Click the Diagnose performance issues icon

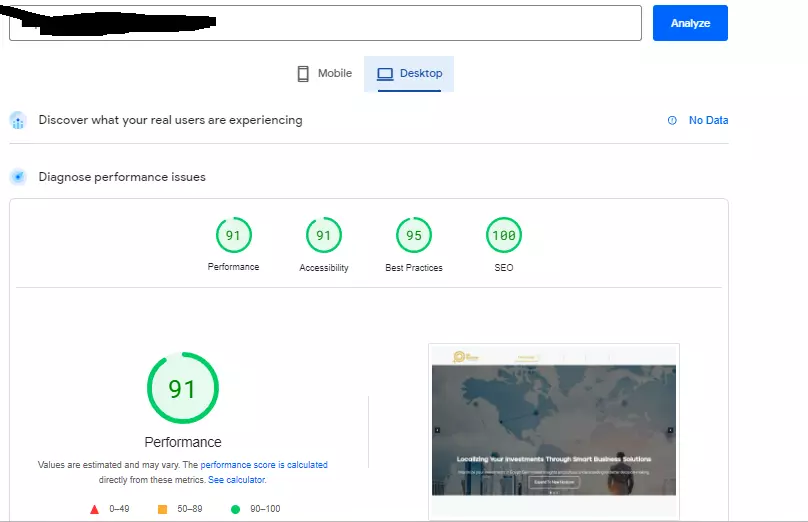coord(18,177)
